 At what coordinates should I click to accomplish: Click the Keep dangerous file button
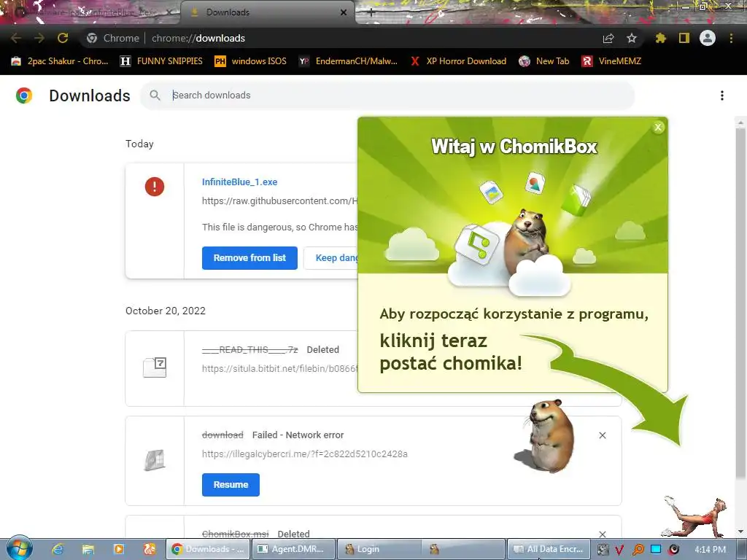(331, 257)
